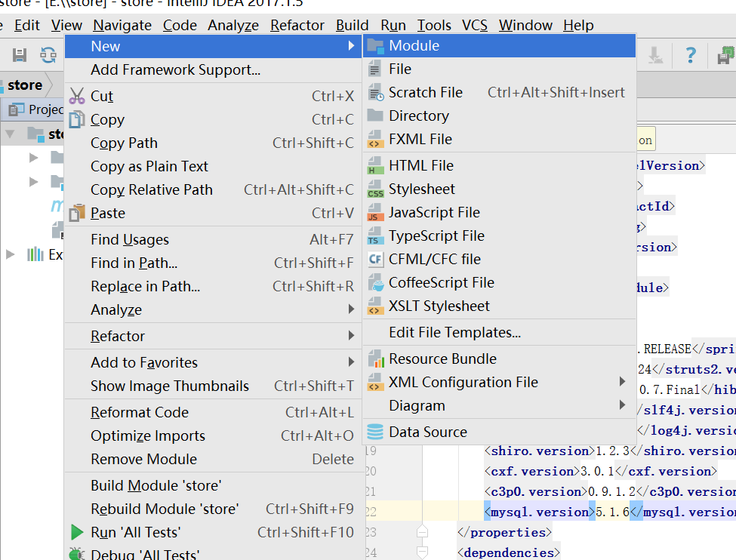Open the Edit menu

tap(26, 25)
